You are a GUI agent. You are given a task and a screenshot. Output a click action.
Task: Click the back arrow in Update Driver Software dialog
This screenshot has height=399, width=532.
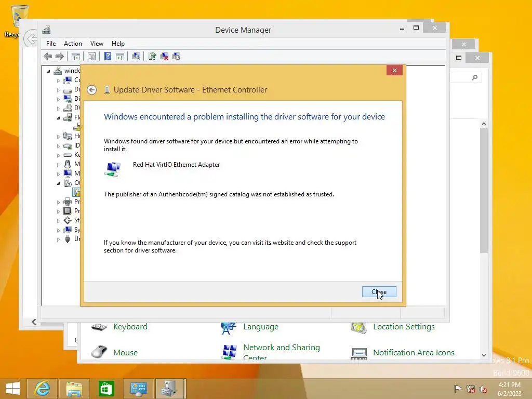(x=91, y=90)
